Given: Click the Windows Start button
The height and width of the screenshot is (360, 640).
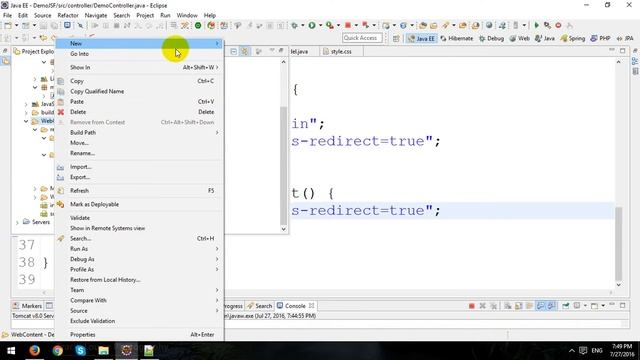Looking at the screenshot, I should pos(11,351).
